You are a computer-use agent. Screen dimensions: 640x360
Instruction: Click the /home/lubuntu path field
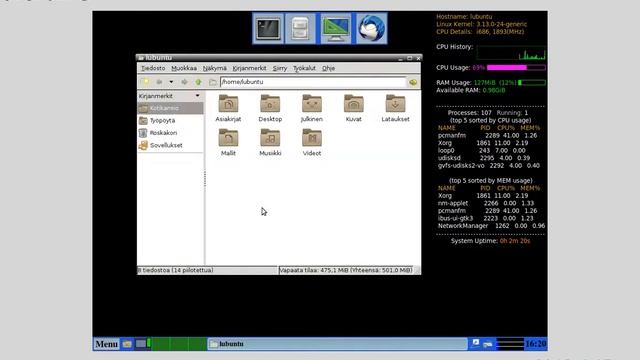tap(313, 82)
